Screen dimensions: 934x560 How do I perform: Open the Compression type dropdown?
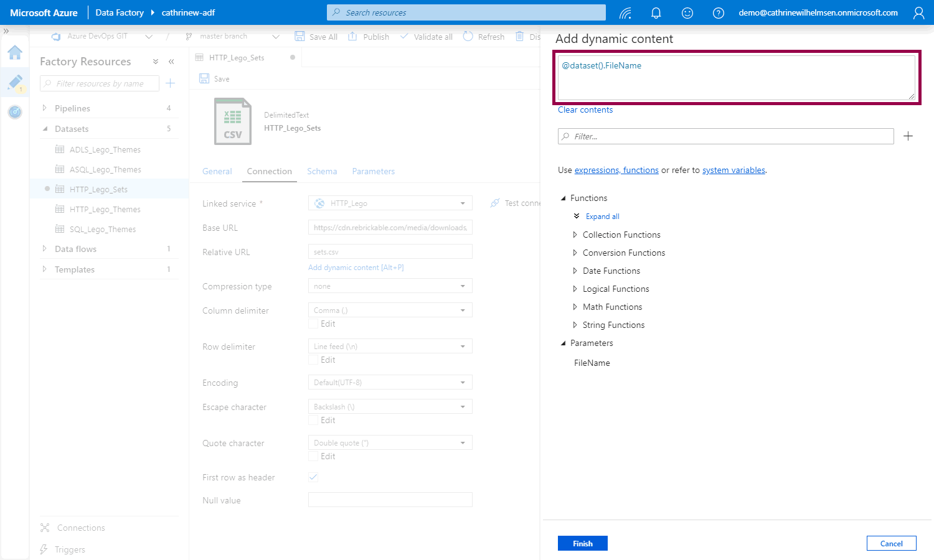coord(390,286)
